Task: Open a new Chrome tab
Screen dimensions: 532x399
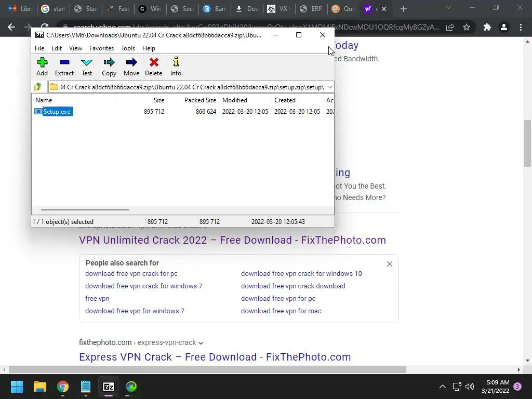Action: point(403,9)
